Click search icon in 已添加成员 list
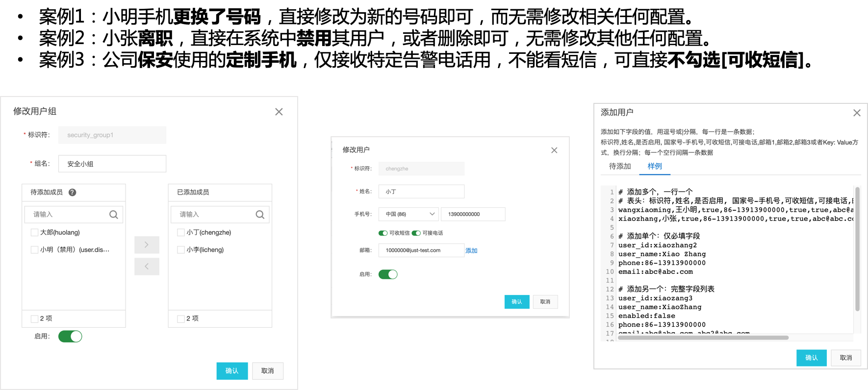This screenshot has height=390, width=868. pos(260,214)
